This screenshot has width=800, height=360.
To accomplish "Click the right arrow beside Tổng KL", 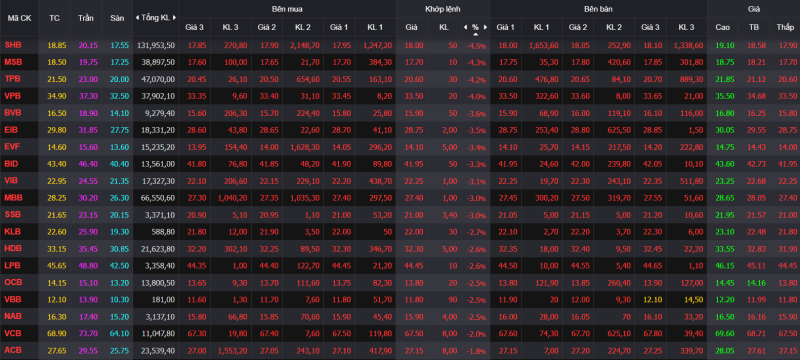I will (x=174, y=18).
